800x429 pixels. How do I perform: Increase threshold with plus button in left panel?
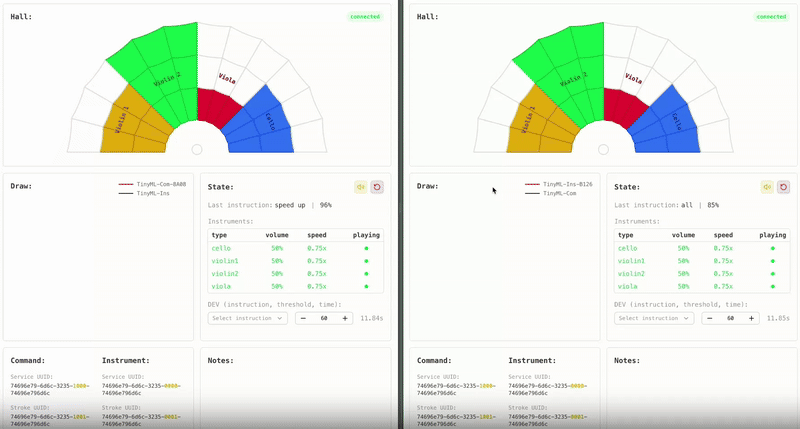pyautogui.click(x=345, y=318)
